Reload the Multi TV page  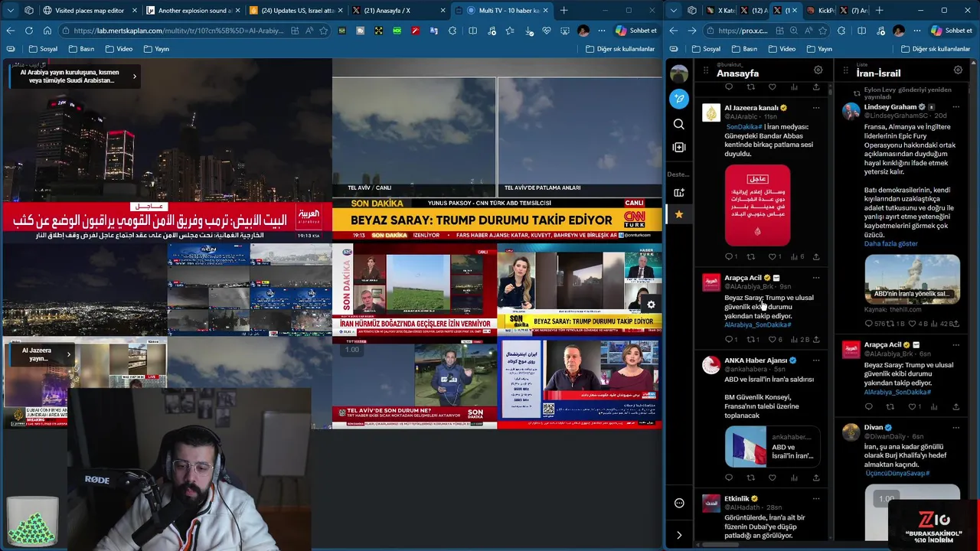[x=28, y=31]
